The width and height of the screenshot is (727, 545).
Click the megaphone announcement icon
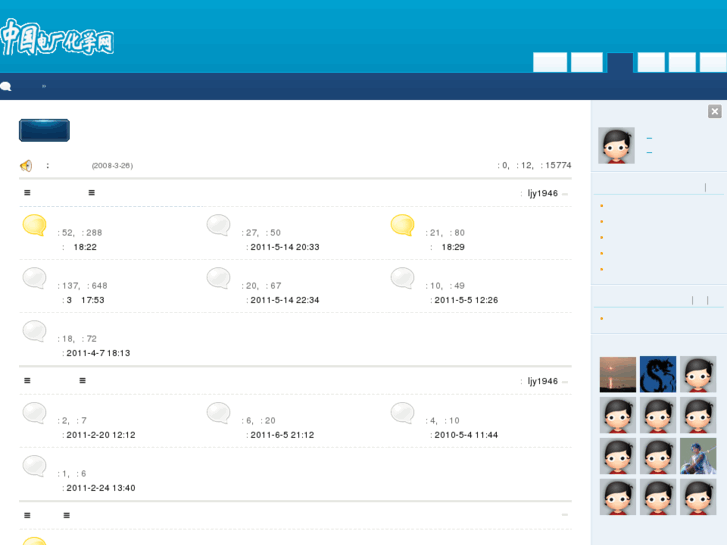[26, 166]
